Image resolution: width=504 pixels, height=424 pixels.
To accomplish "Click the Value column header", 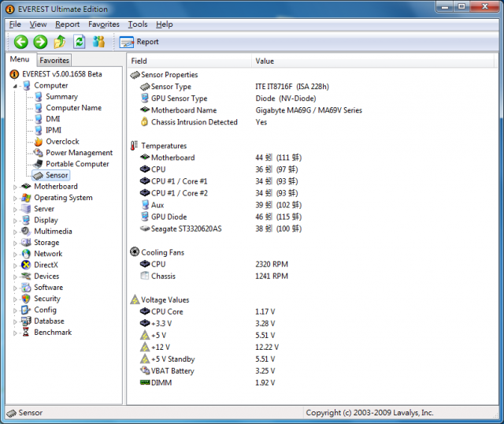I will pyautogui.click(x=372, y=61).
